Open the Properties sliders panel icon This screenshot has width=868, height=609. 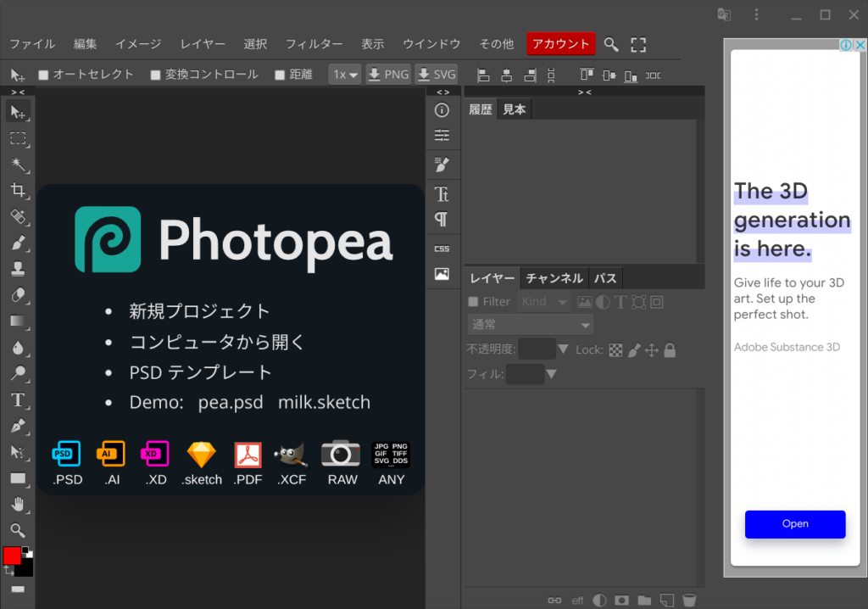pyautogui.click(x=442, y=135)
